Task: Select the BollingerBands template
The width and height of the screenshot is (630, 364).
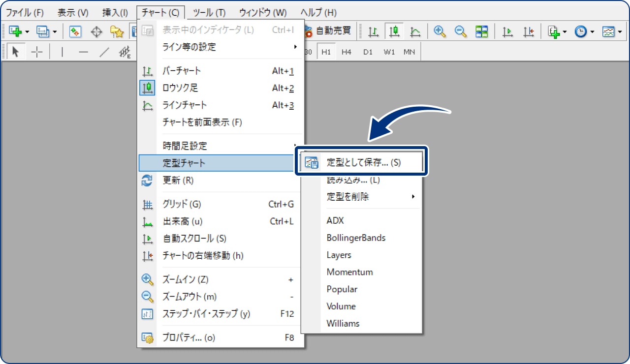Action: tap(356, 238)
